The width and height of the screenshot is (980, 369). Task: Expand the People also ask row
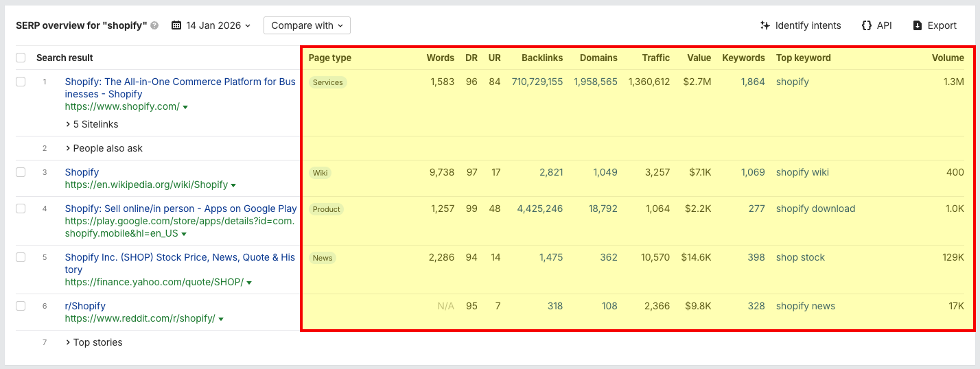(x=104, y=148)
